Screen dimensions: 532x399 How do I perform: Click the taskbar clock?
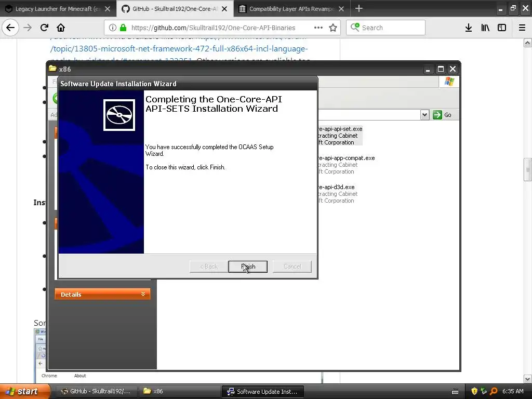tap(513, 391)
